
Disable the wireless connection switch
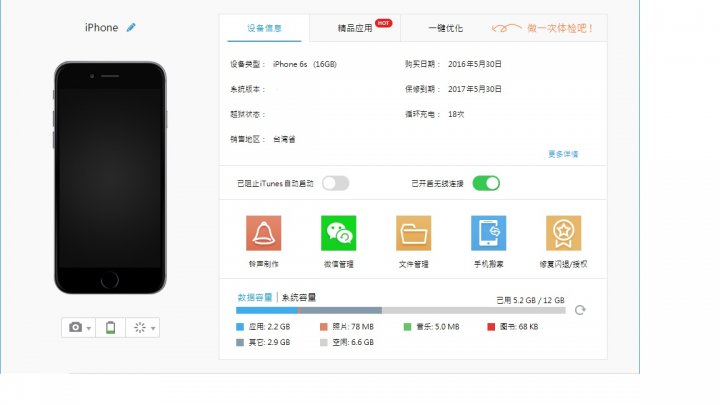point(486,183)
